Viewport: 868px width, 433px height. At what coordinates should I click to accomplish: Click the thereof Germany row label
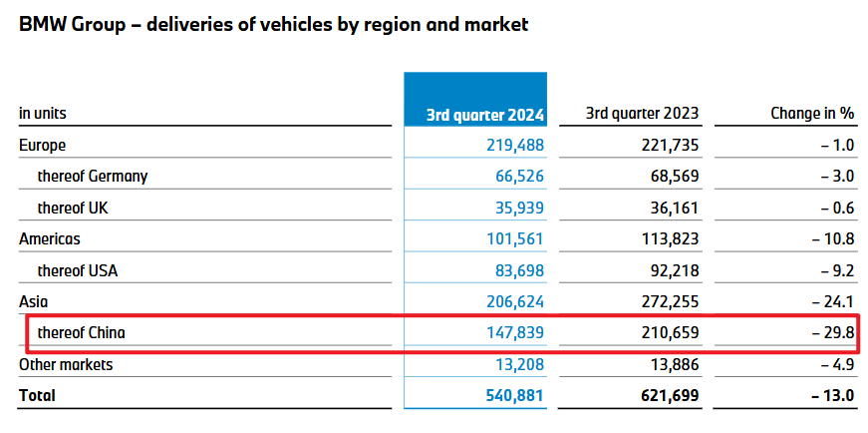(92, 177)
